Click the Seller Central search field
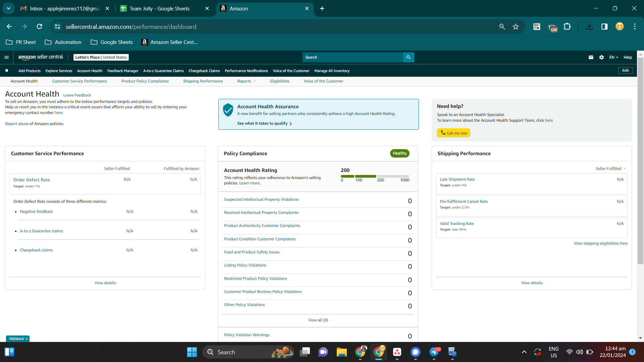Image resolution: width=644 pixels, height=362 pixels. (353, 57)
